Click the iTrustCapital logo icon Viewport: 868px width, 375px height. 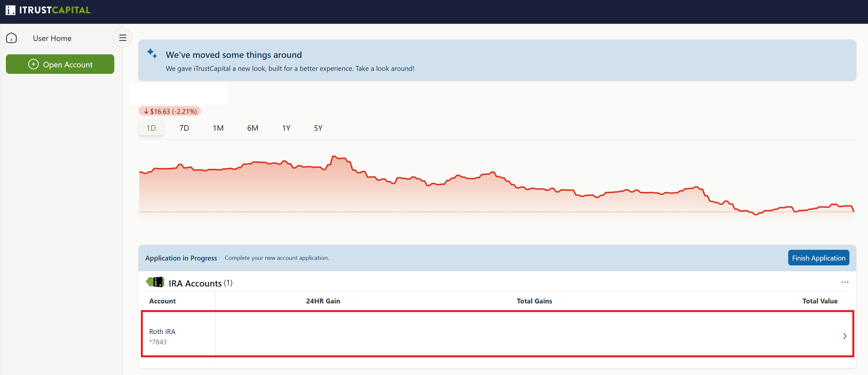10,10
